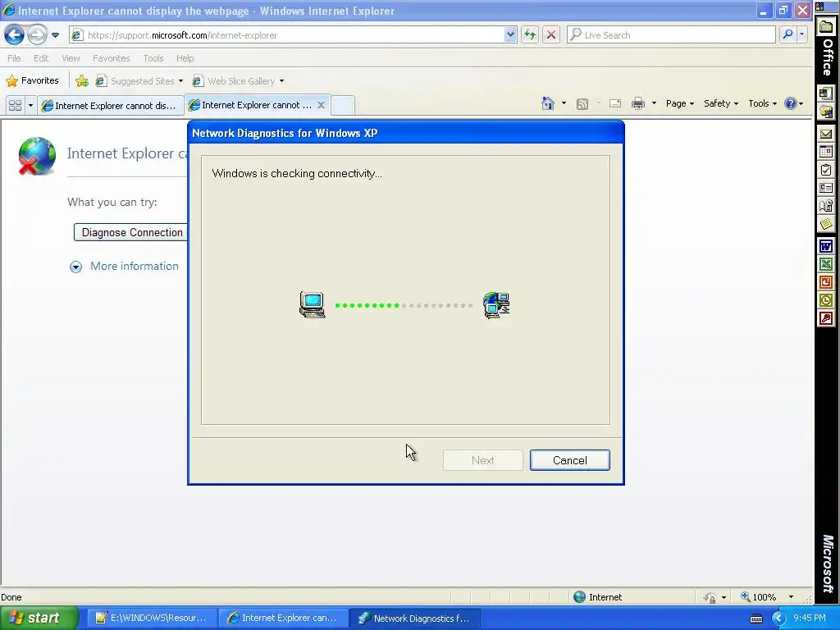This screenshot has width=840, height=630.
Task: Click the Office folder icon at the top of Office shortcut bar
Action: (x=826, y=27)
